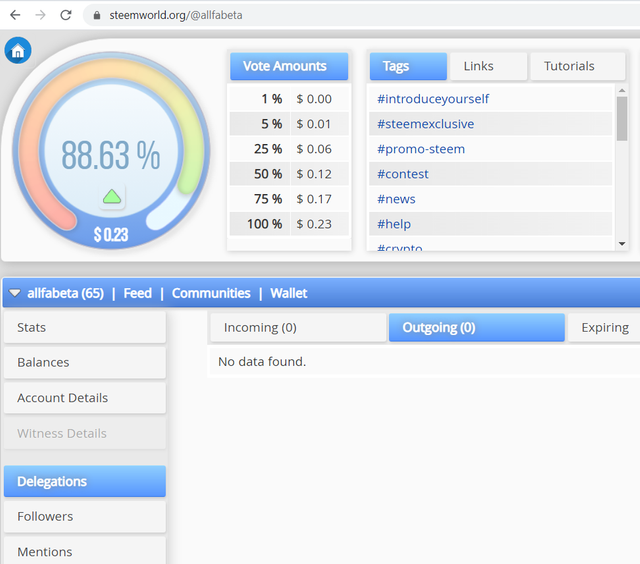
Task: Click the tags list scrollbar thumb
Action: point(622,118)
